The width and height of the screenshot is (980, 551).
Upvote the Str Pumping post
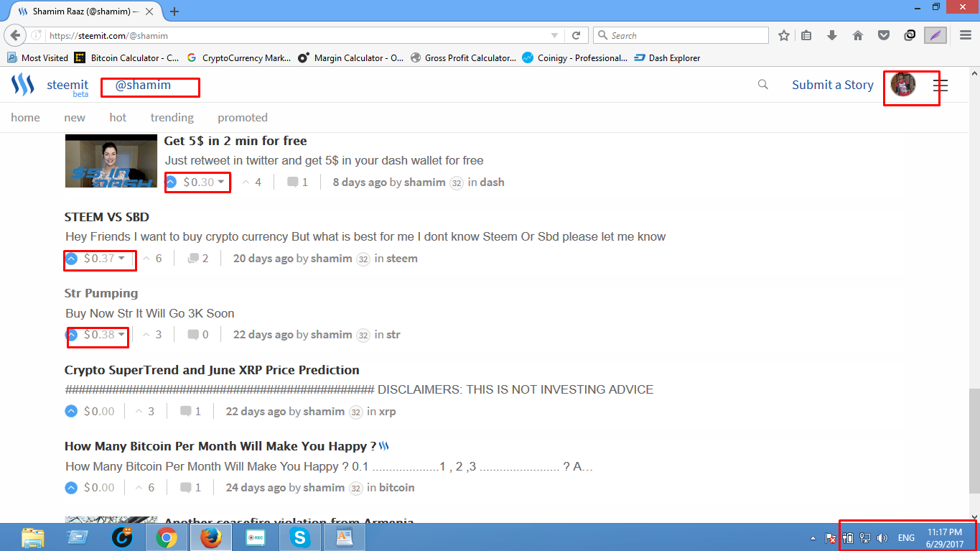71,335
